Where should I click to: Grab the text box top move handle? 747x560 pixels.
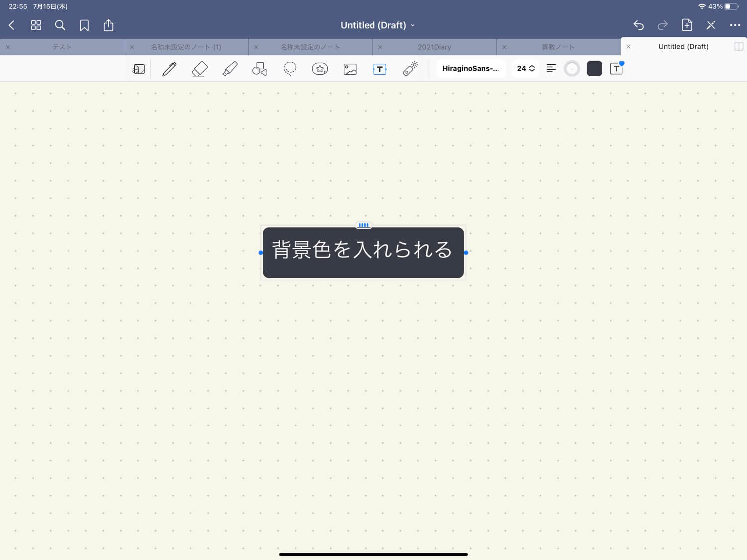pos(363,225)
